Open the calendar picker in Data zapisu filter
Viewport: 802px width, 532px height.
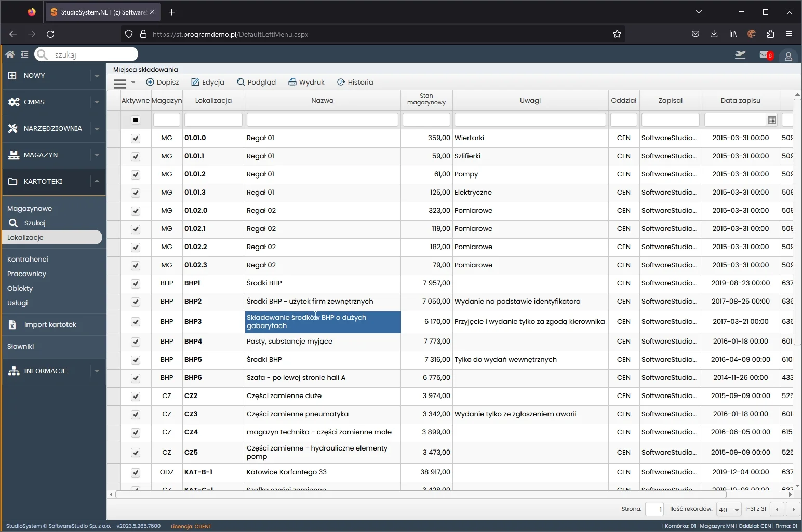point(771,120)
